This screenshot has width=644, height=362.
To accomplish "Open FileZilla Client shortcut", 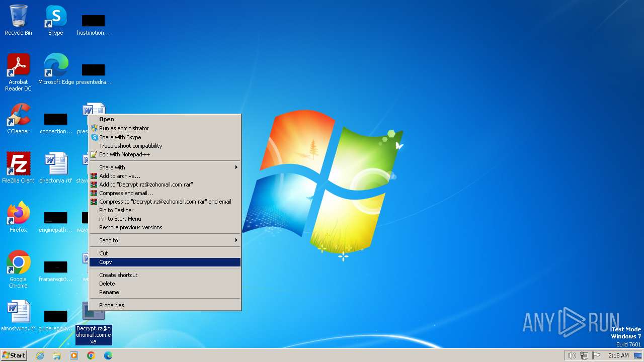I will click(x=18, y=167).
